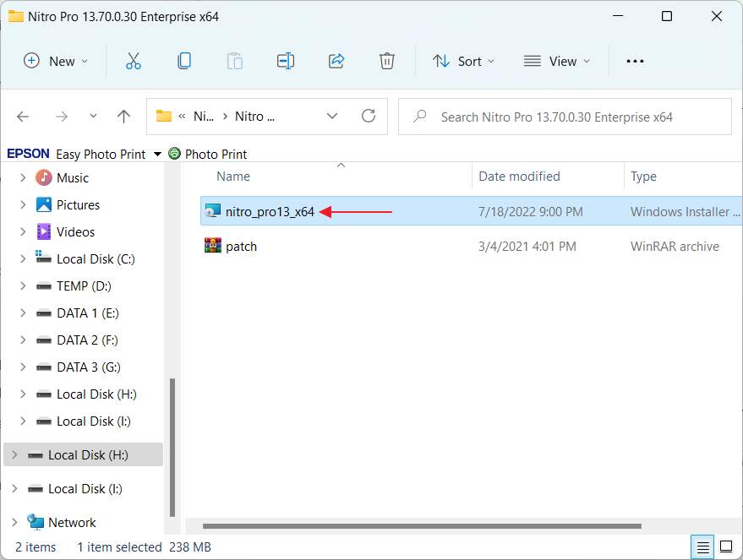Sort by the Name column header

coord(233,176)
